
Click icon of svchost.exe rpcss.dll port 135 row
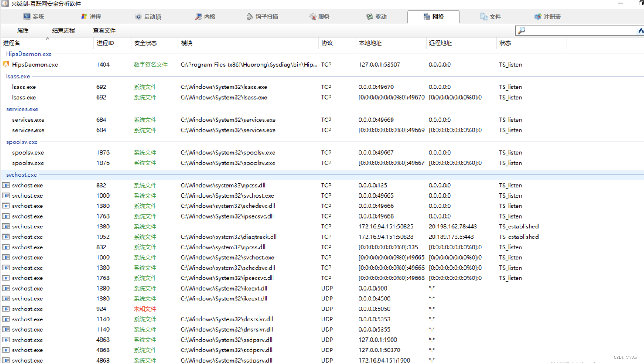[x=6, y=185]
